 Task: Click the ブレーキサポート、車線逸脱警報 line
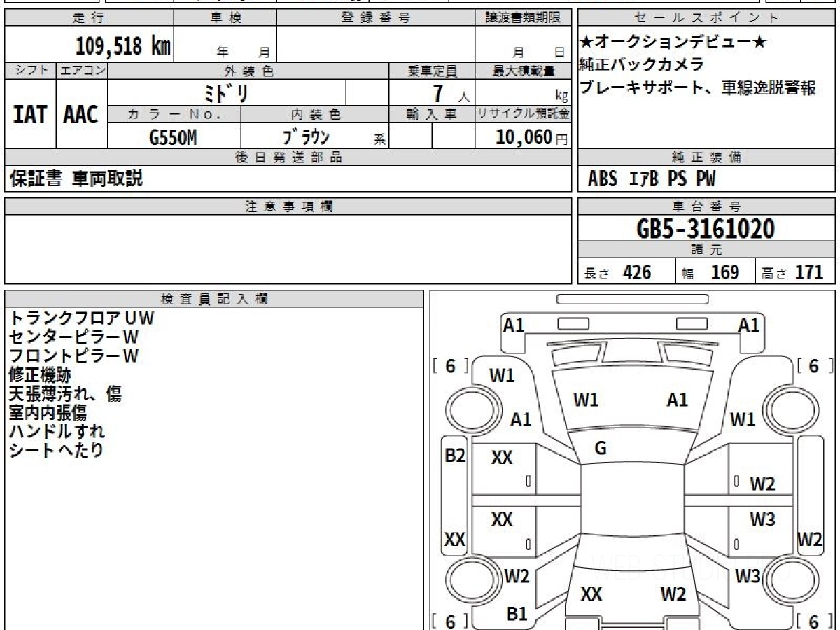697,87
